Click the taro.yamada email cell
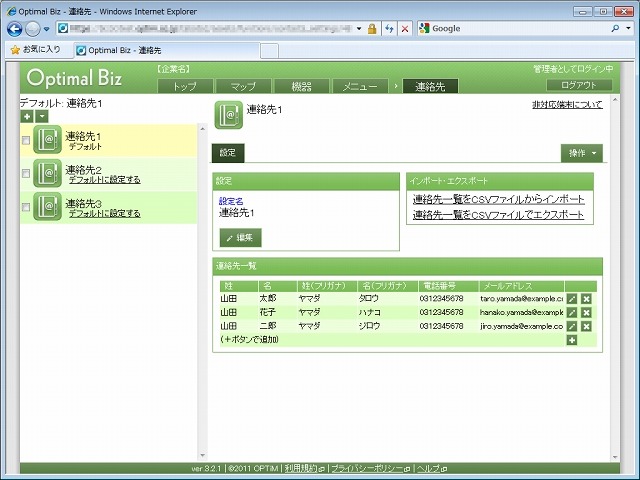 (x=522, y=299)
